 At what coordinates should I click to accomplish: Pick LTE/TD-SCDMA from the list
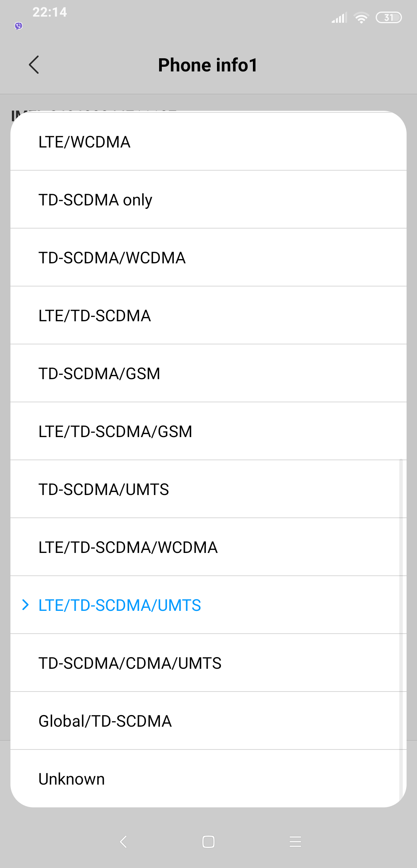208,316
